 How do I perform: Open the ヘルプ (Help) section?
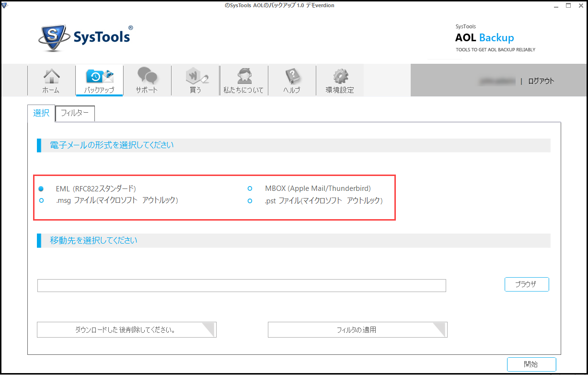point(291,80)
